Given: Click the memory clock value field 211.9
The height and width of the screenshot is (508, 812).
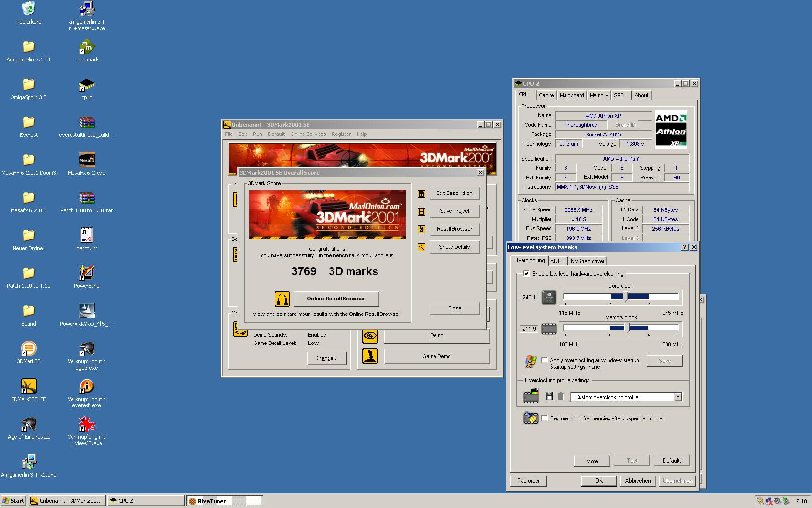Looking at the screenshot, I should pos(529,329).
